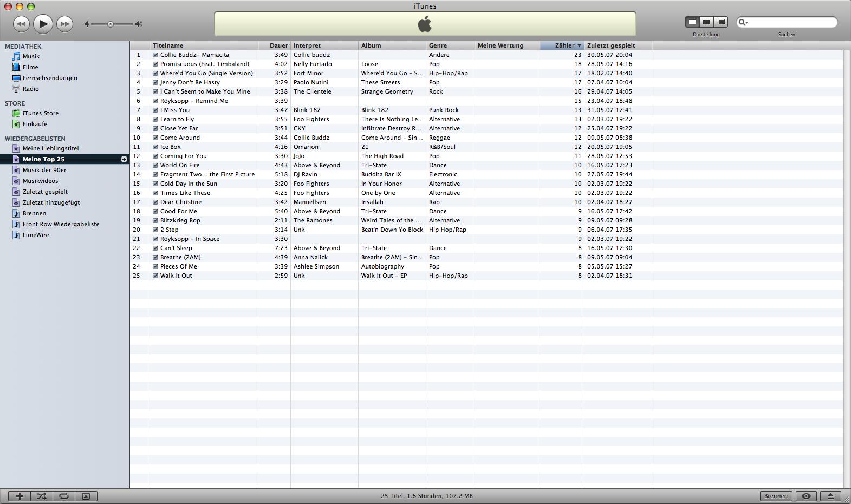Open search magnifier options dropdown

(744, 22)
